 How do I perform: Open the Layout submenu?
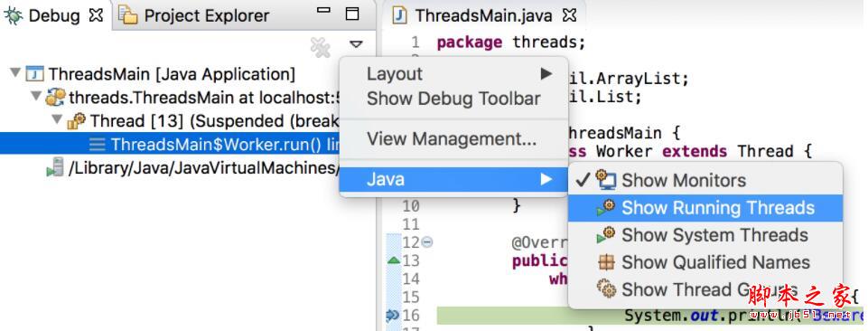click(x=454, y=74)
